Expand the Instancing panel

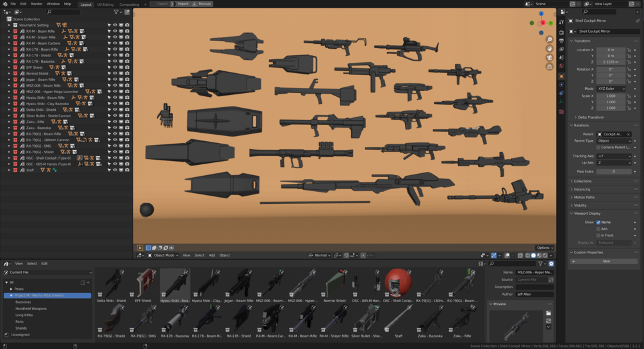coord(581,189)
